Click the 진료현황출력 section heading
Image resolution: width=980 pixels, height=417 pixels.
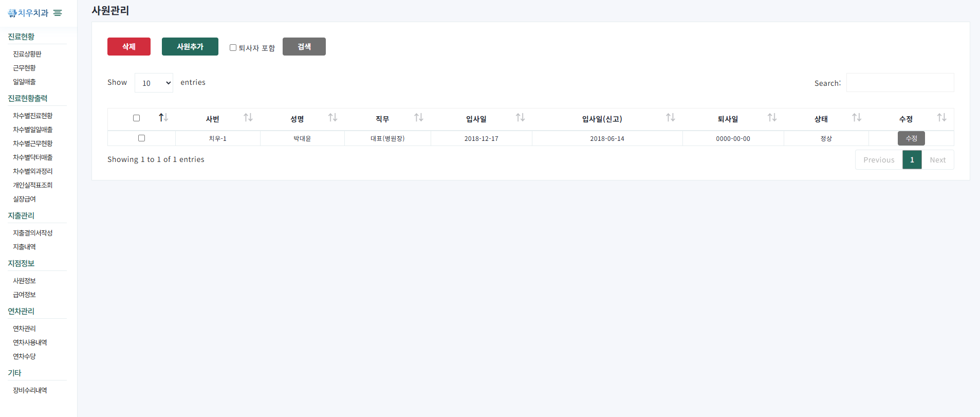click(28, 98)
